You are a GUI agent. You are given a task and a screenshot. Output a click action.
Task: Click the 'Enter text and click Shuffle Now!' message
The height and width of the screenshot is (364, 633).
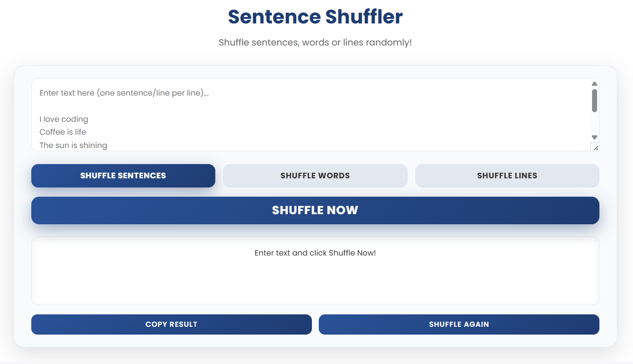click(315, 253)
